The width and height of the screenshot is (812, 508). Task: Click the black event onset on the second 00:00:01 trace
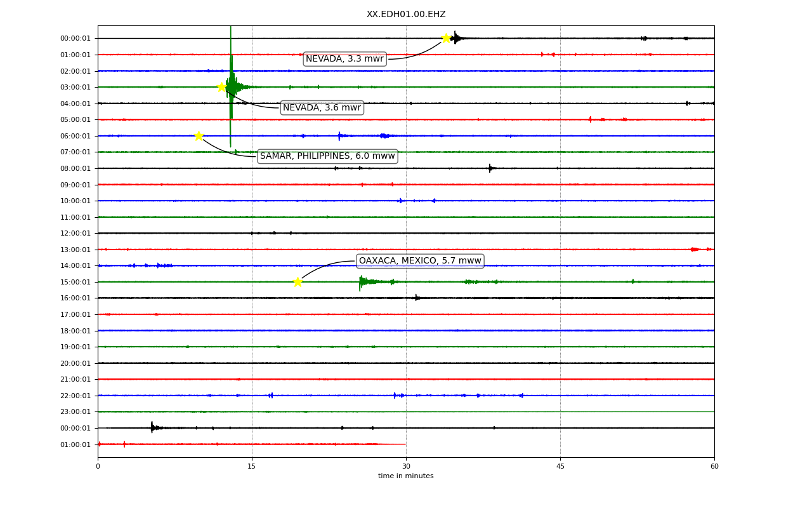click(152, 427)
